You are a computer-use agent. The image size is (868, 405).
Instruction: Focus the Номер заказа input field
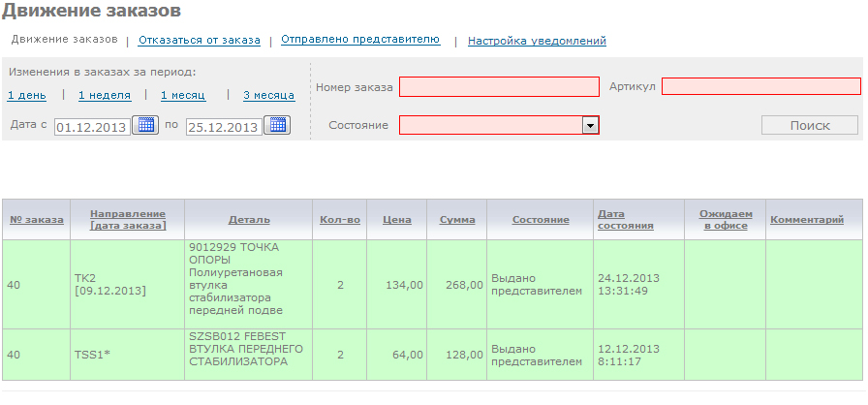pos(499,87)
